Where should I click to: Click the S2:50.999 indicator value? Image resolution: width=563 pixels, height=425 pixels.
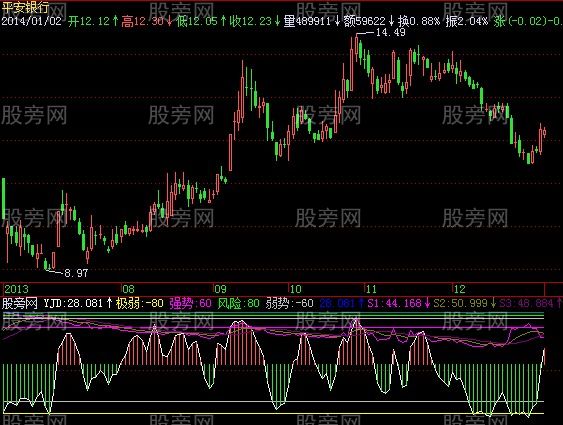460,303
